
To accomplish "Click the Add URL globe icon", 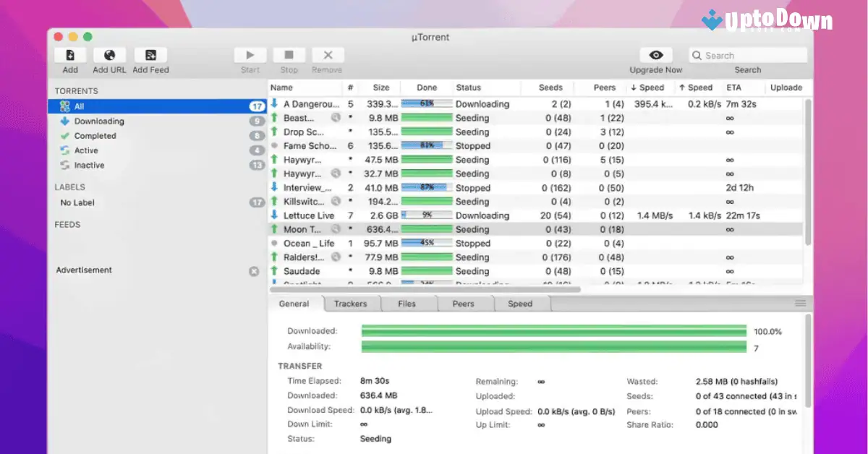I will (109, 54).
